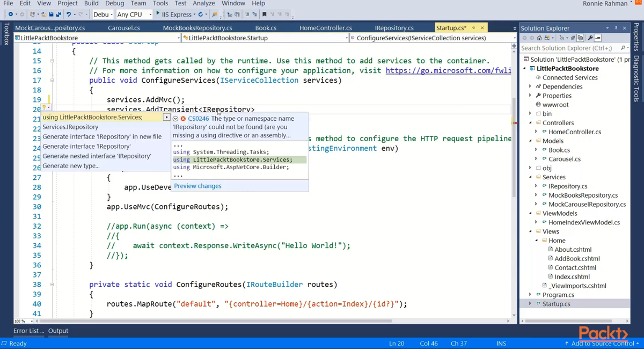
Task: Switch to the HomeController.cs tab
Action: click(x=325, y=28)
